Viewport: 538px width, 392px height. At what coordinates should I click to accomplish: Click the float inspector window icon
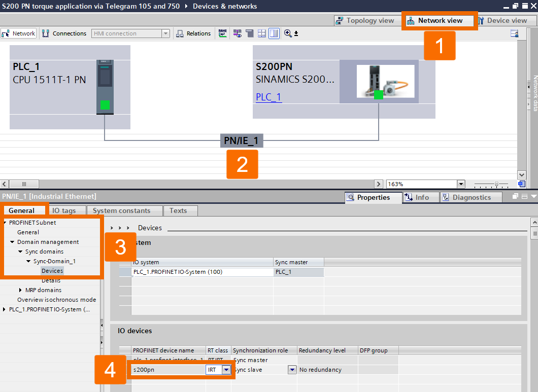point(515,197)
